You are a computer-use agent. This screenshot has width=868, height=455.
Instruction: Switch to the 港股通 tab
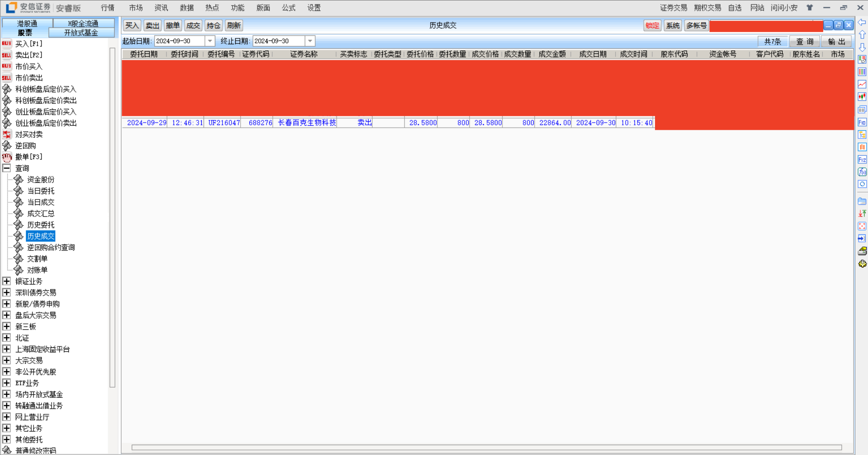tap(27, 24)
